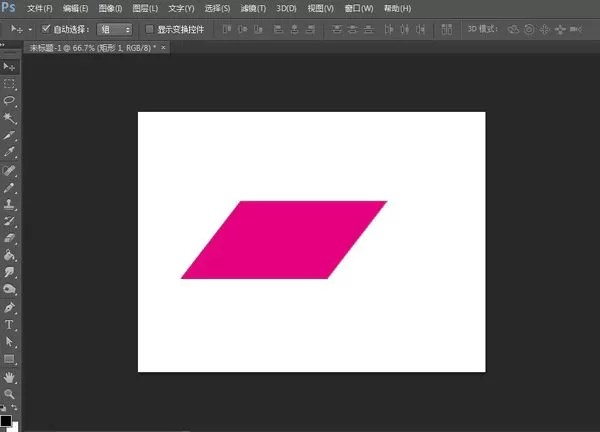Click the black foreground color swatch

pos(5,421)
